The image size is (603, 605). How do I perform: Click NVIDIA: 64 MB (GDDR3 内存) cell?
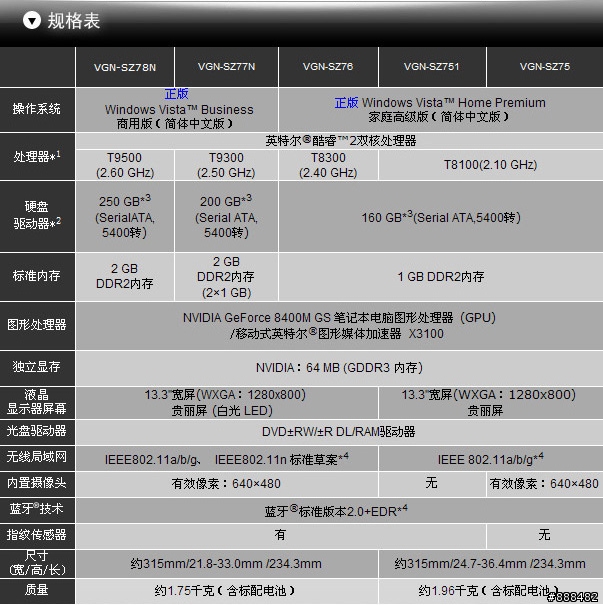point(340,368)
